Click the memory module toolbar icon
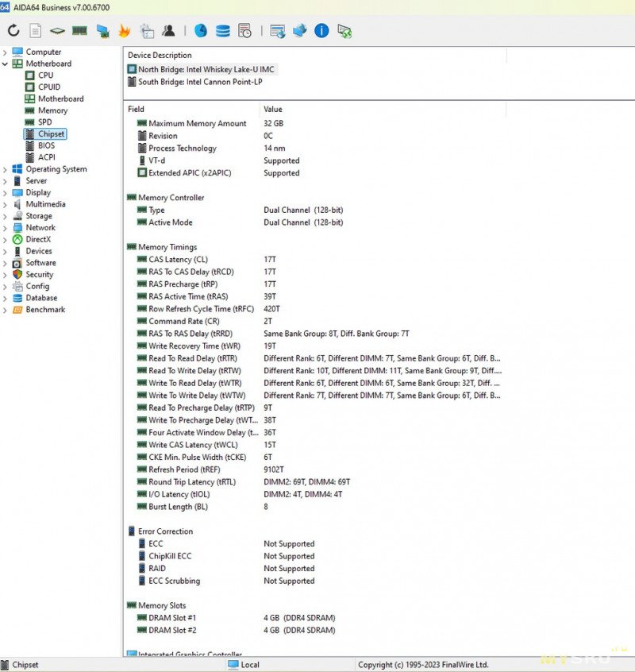This screenshot has width=635, height=672. point(79,30)
